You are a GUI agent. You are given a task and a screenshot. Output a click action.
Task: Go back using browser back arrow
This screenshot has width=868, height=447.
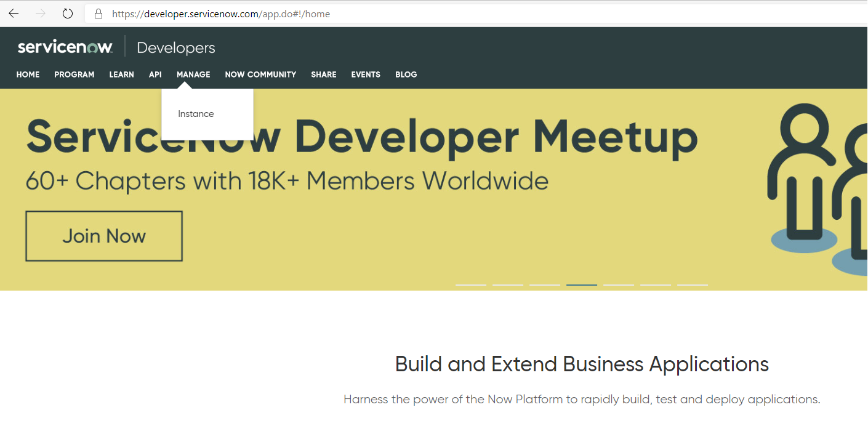coord(14,14)
